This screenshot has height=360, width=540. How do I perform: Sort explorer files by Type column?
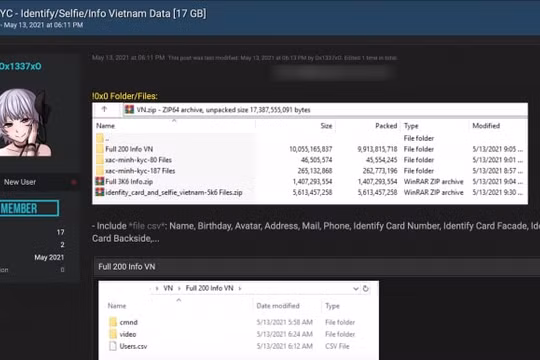coord(332,306)
